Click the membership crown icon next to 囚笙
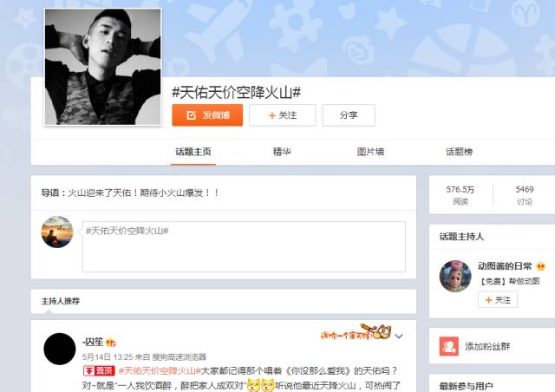The width and height of the screenshot is (555, 392). pos(111,343)
